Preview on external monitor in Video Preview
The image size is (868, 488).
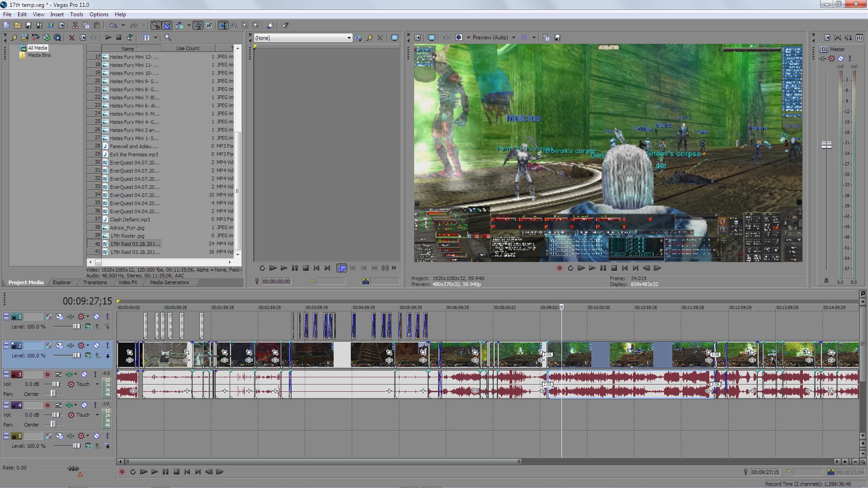pos(432,38)
